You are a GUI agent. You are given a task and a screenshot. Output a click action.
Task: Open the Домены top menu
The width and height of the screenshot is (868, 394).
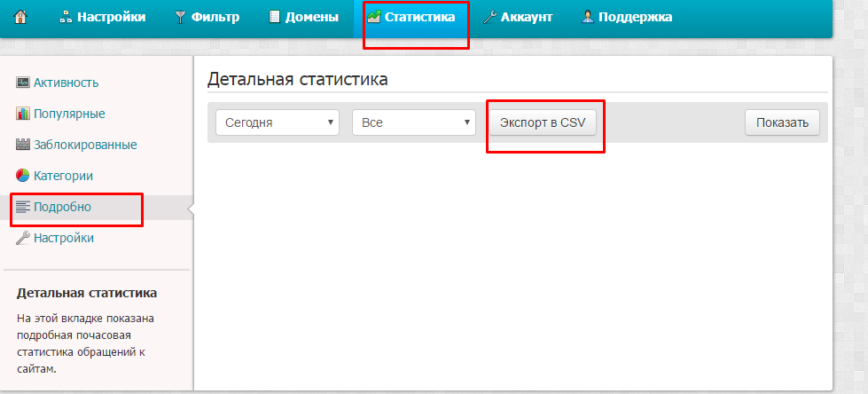[x=312, y=17]
